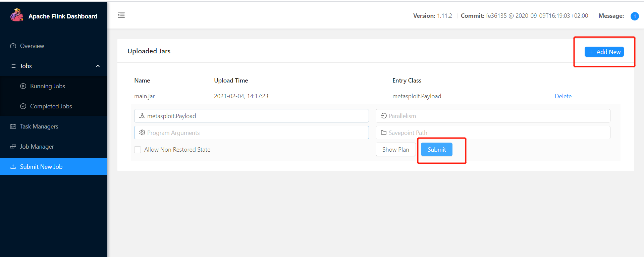
Task: Click the Program Arguments gear icon
Action: [x=142, y=133]
